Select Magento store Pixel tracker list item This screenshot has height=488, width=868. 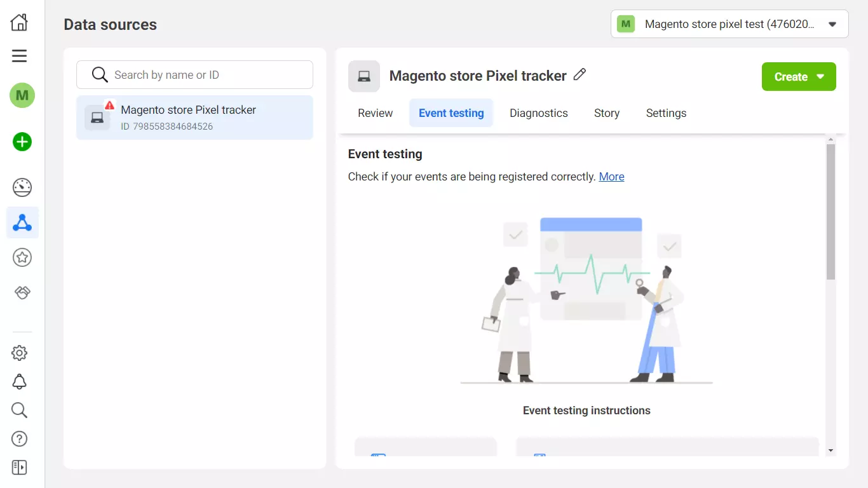click(x=194, y=118)
